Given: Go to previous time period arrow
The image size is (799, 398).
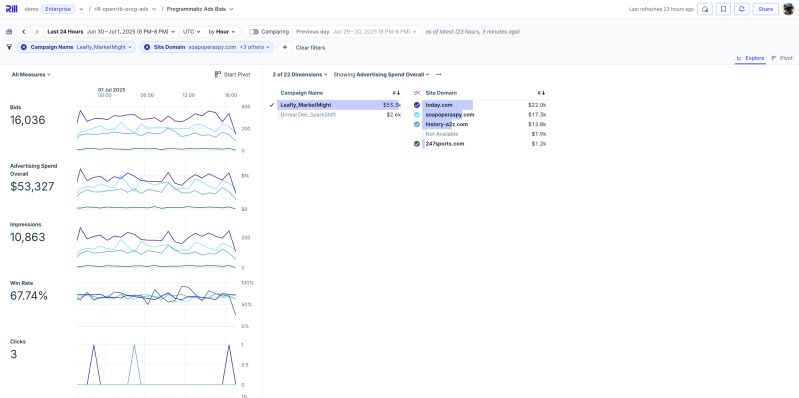Looking at the screenshot, I should coord(23,32).
